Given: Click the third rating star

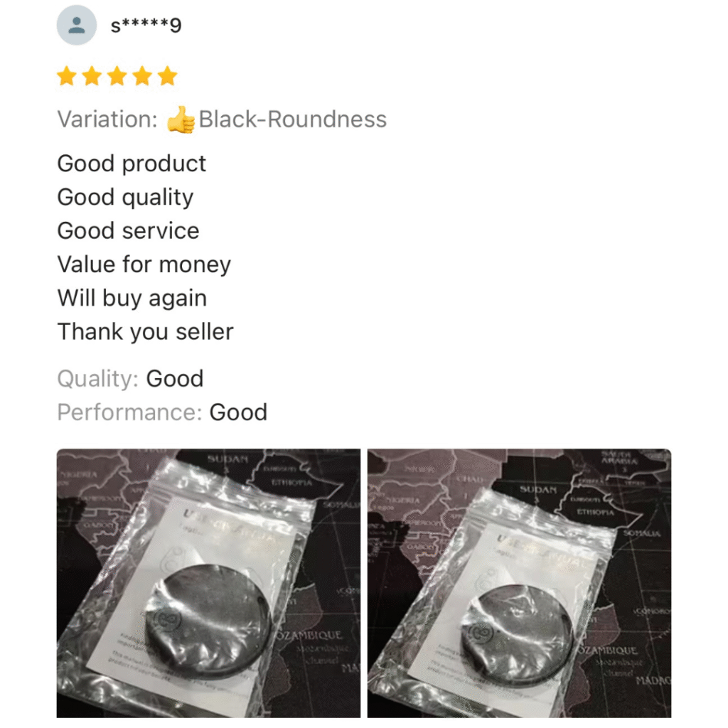Looking at the screenshot, I should point(117,76).
